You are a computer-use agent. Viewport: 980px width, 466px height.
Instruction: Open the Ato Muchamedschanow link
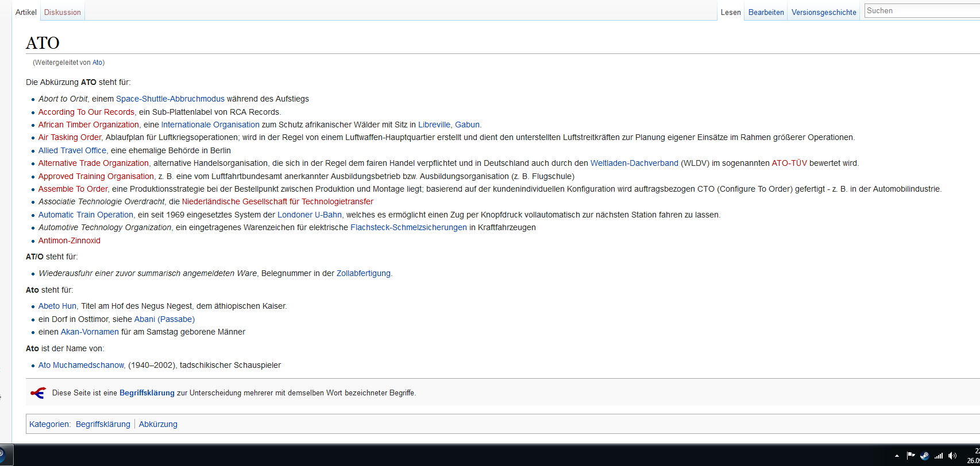click(81, 365)
